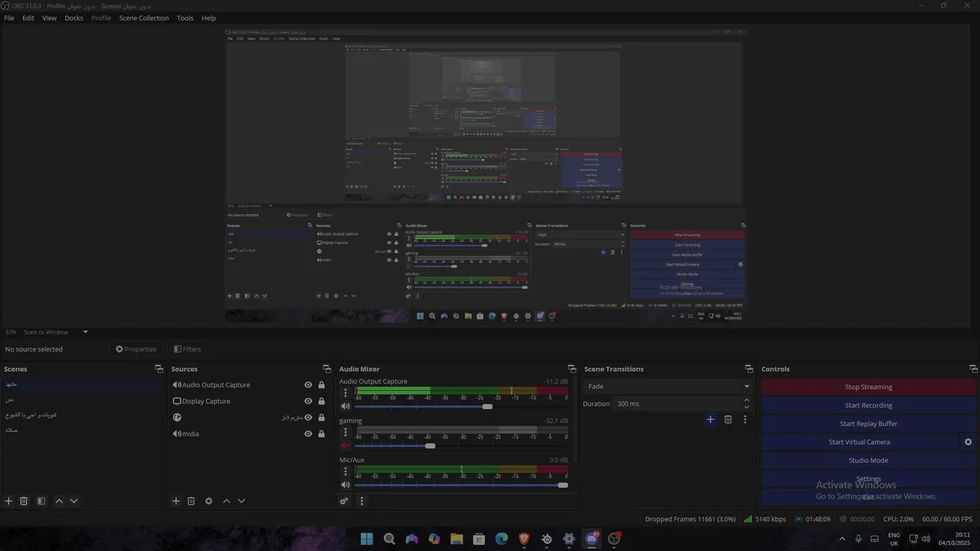Image resolution: width=980 pixels, height=551 pixels.
Task: Add a transition with the Scene Transitions plus icon
Action: click(x=710, y=419)
